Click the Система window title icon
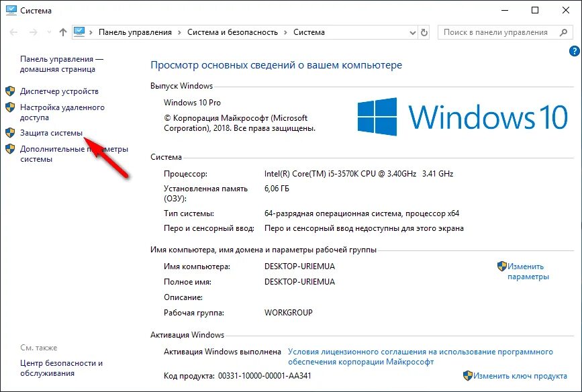 click(11, 10)
